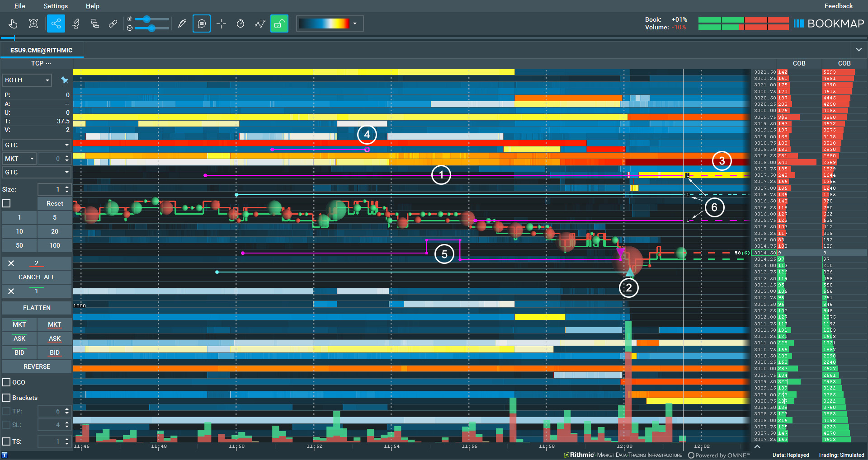
Task: Click CANCEL ALL orders
Action: pyautogui.click(x=37, y=277)
